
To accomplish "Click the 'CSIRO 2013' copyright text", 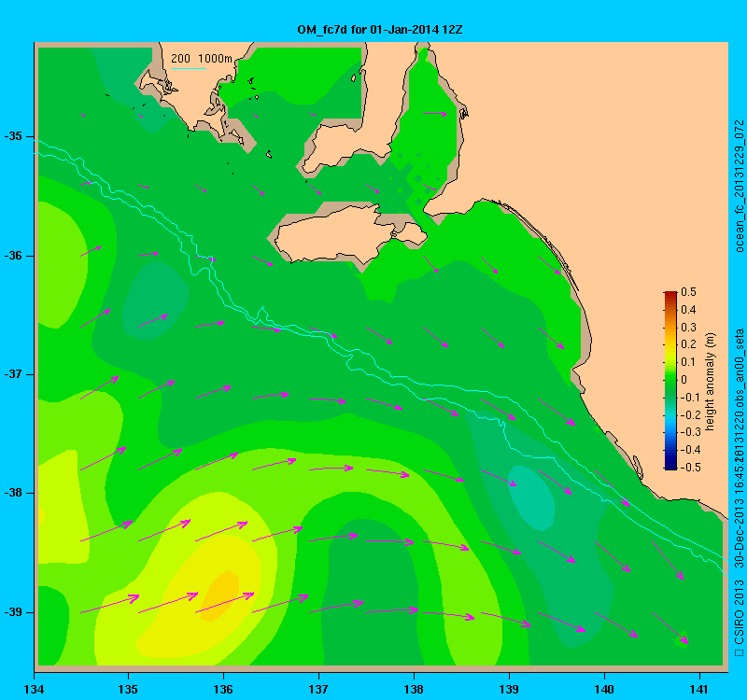I will click(739, 610).
